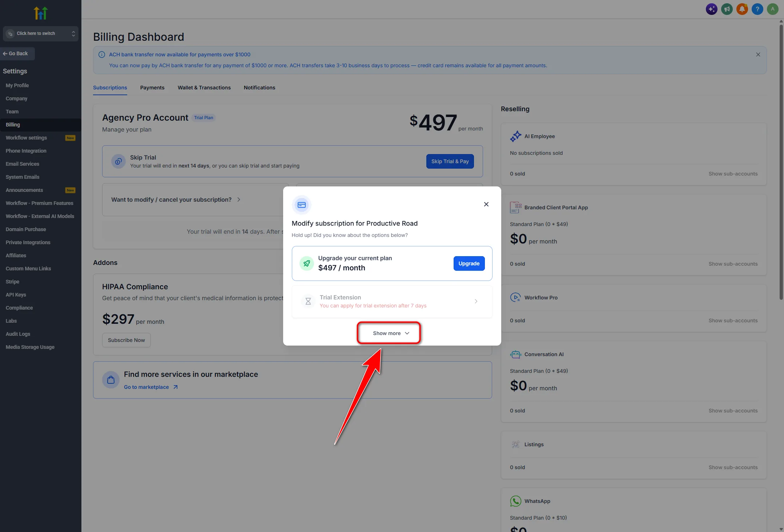
Task: Click the app logo in the sidebar
Action: (x=41, y=13)
